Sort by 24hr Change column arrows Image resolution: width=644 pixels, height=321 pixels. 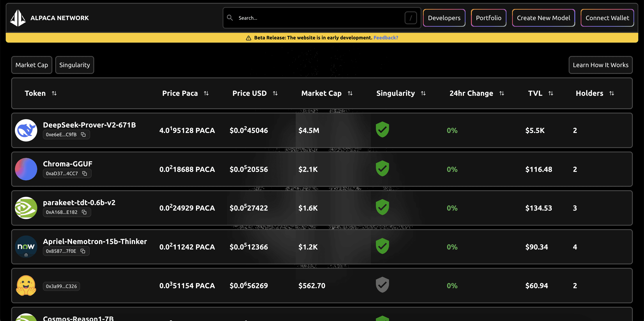(502, 93)
